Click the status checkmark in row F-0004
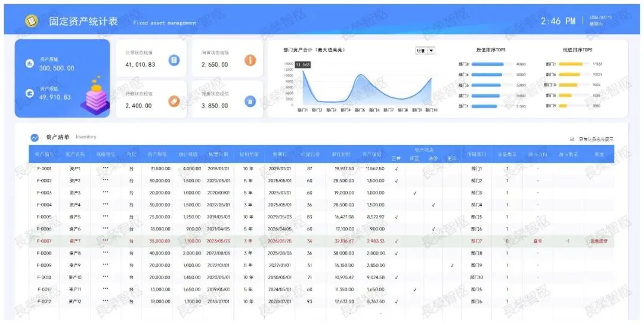 click(x=434, y=205)
